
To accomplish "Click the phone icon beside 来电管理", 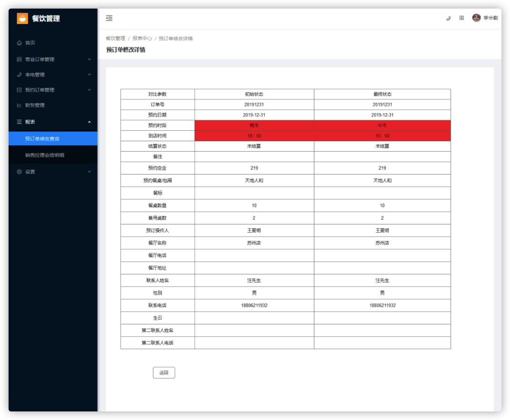I will point(19,74).
